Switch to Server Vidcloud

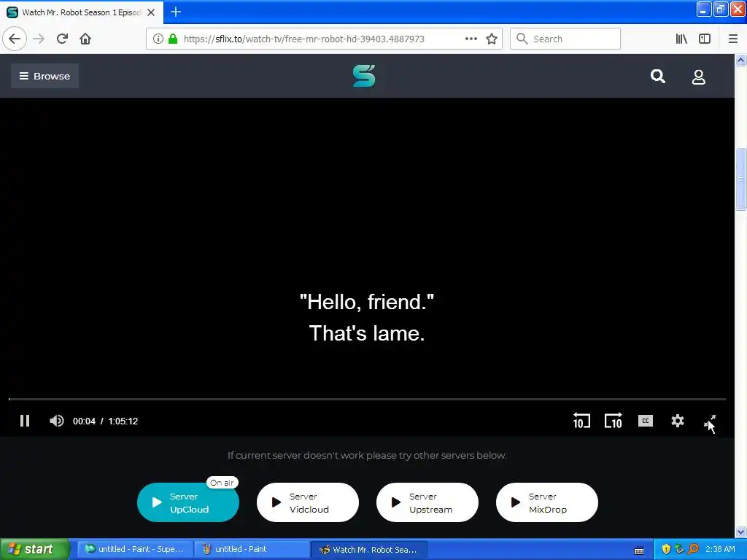[x=308, y=502]
